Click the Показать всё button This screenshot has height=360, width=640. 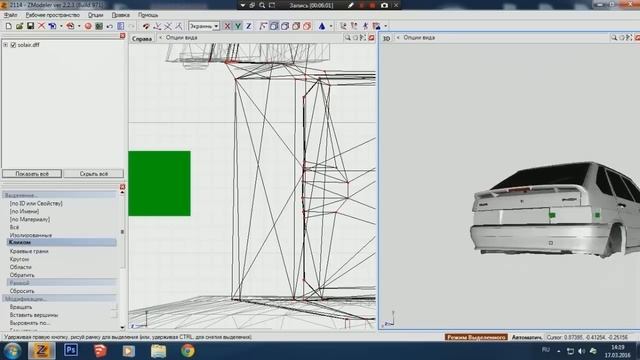tap(32, 174)
